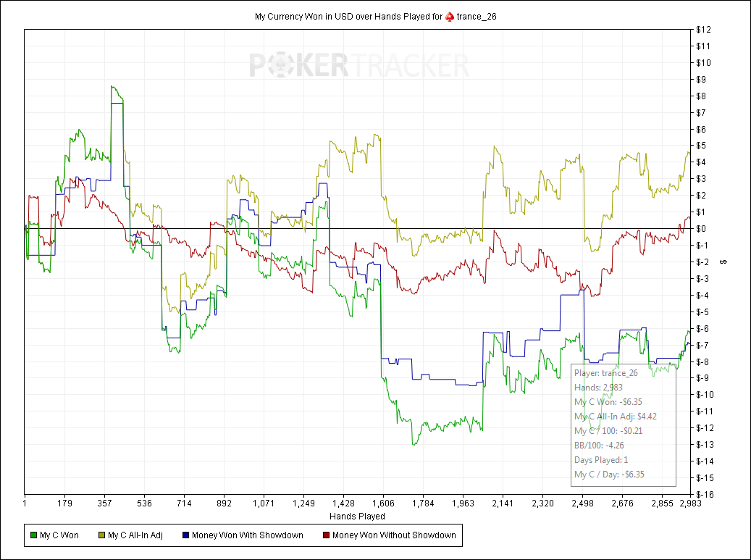The image size is (751, 560).
Task: Click the $-16 label on the y-axis
Action: pos(705,494)
